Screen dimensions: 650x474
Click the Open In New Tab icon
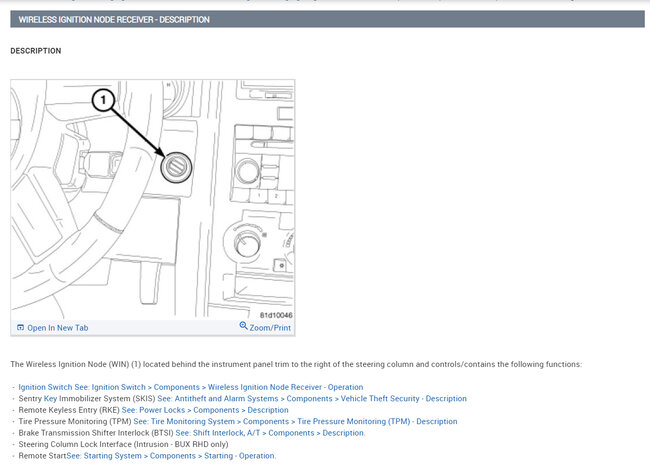pyautogui.click(x=20, y=328)
